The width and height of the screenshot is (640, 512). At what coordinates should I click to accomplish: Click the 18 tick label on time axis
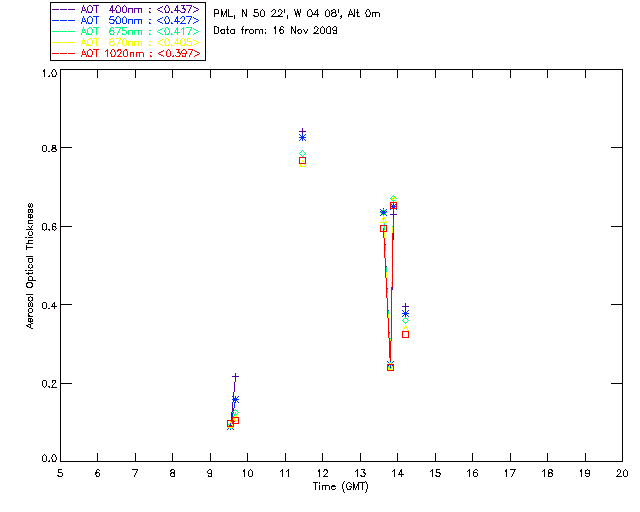tap(548, 473)
